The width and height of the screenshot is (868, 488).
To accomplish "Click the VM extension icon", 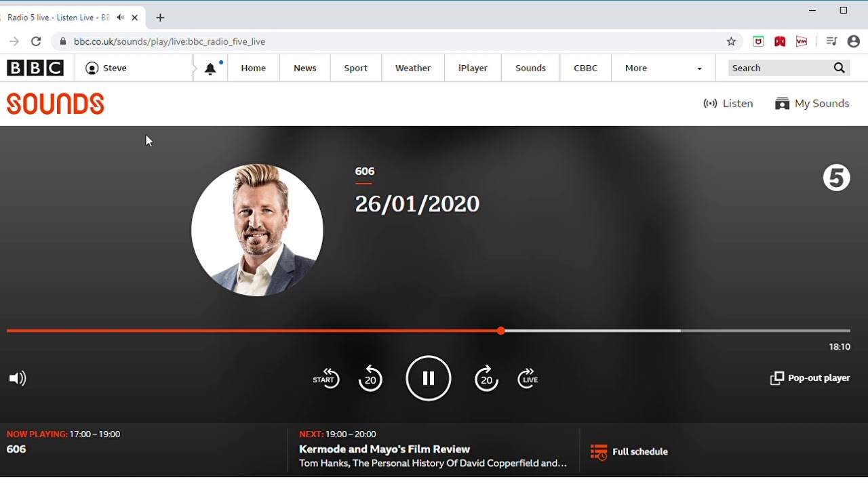I will 802,41.
